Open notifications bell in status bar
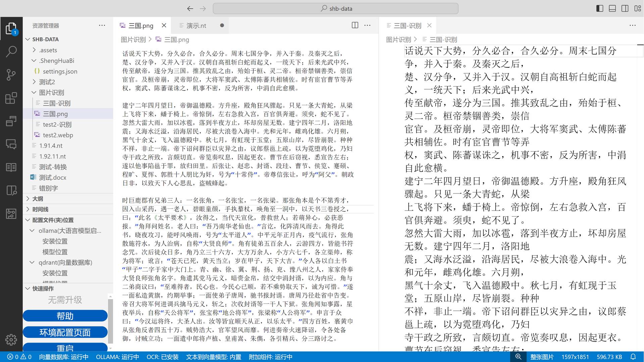Image resolution: width=644 pixels, height=362 pixels. [x=633, y=357]
